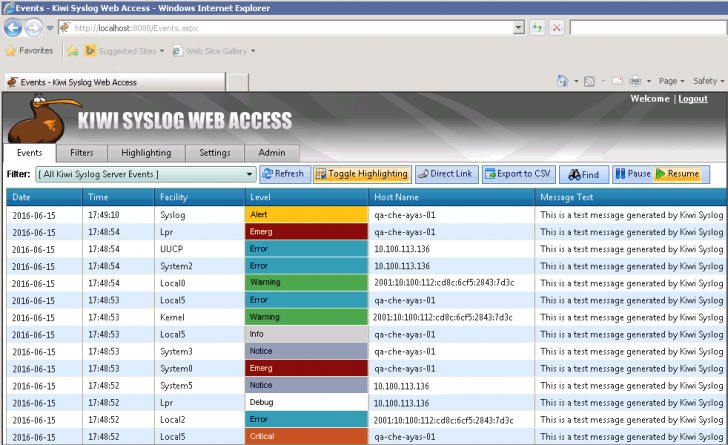This screenshot has height=445, width=728.
Task: Click Export to CSV button
Action: [x=518, y=174]
